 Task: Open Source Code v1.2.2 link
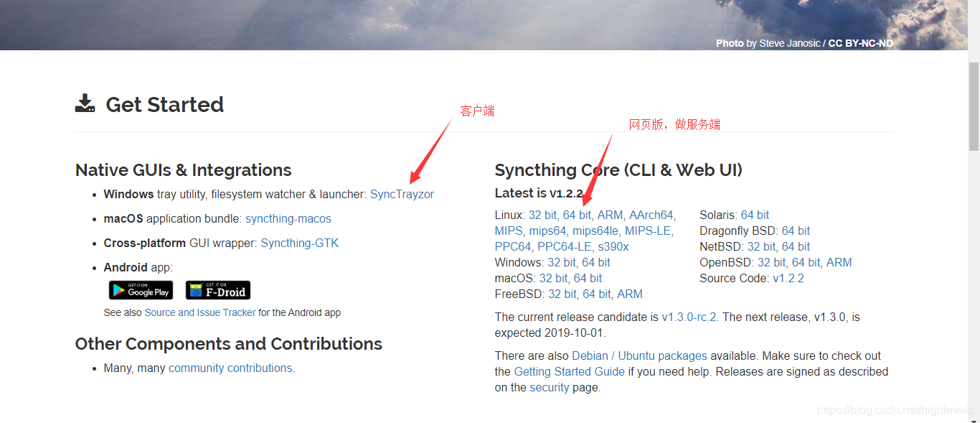788,278
